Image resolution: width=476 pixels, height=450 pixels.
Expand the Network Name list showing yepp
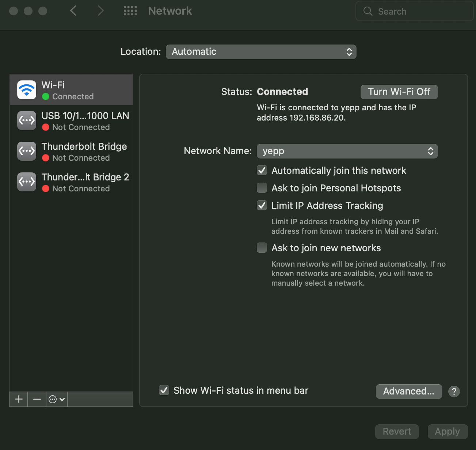point(347,151)
